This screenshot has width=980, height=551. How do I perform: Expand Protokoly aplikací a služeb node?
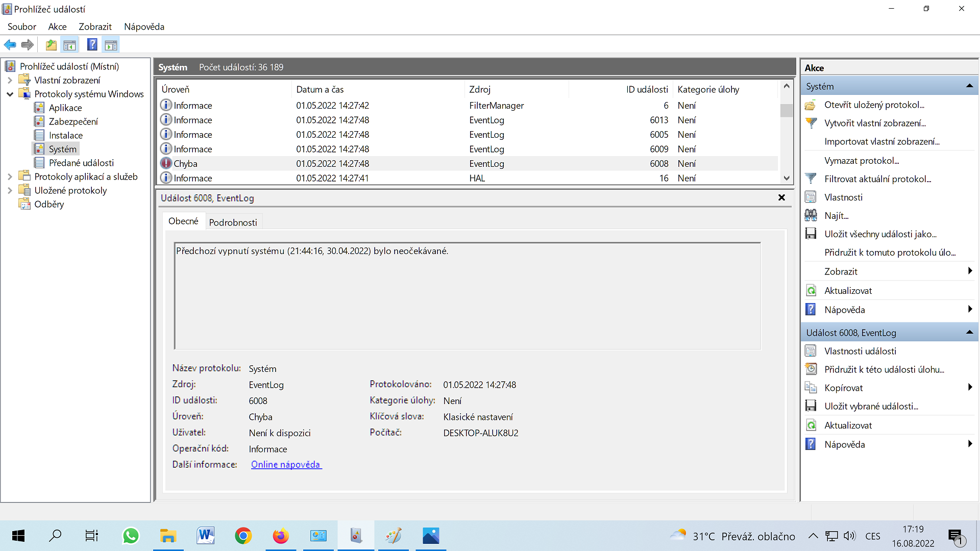10,177
